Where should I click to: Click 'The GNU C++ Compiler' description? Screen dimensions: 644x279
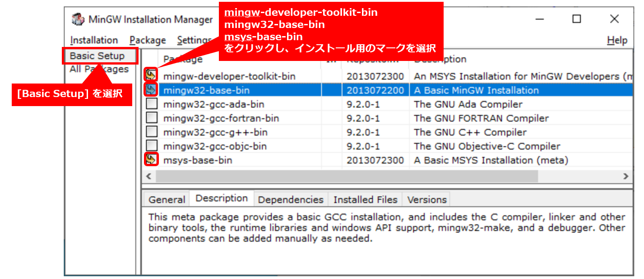tap(470, 132)
